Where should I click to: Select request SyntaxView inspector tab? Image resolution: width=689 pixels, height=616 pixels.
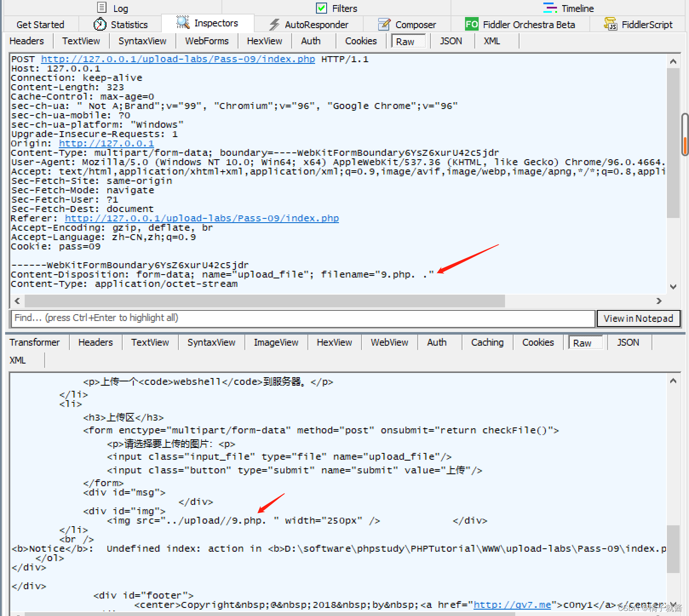(142, 41)
